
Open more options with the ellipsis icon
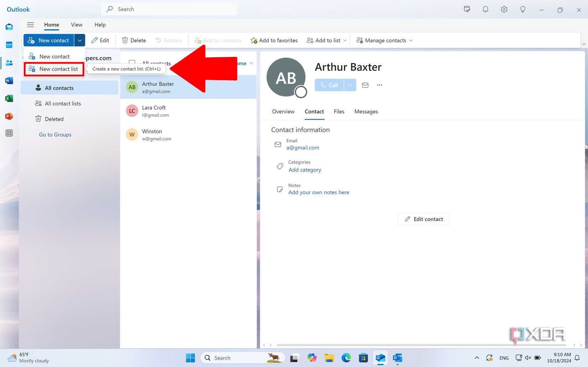379,85
